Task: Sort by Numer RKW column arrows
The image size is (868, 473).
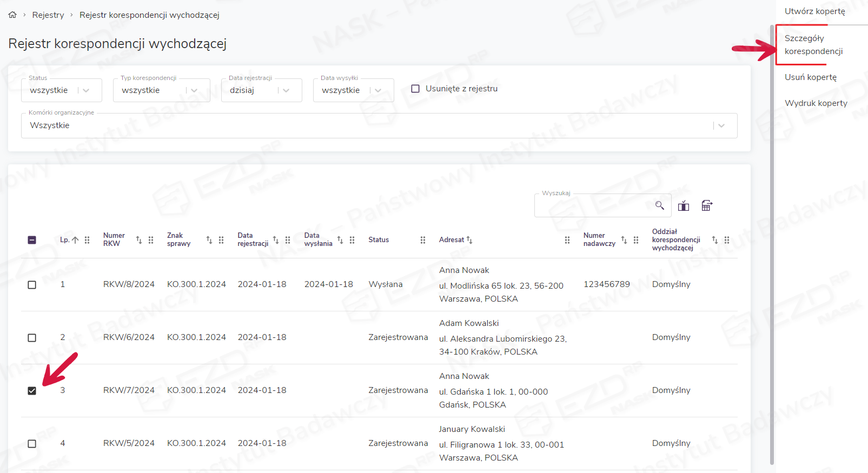Action: [139, 240]
